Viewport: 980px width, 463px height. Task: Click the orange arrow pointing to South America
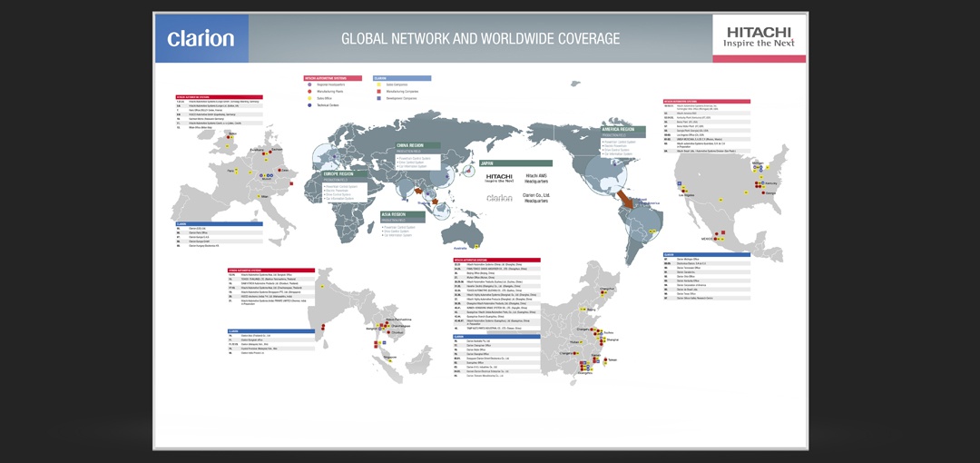click(x=624, y=202)
